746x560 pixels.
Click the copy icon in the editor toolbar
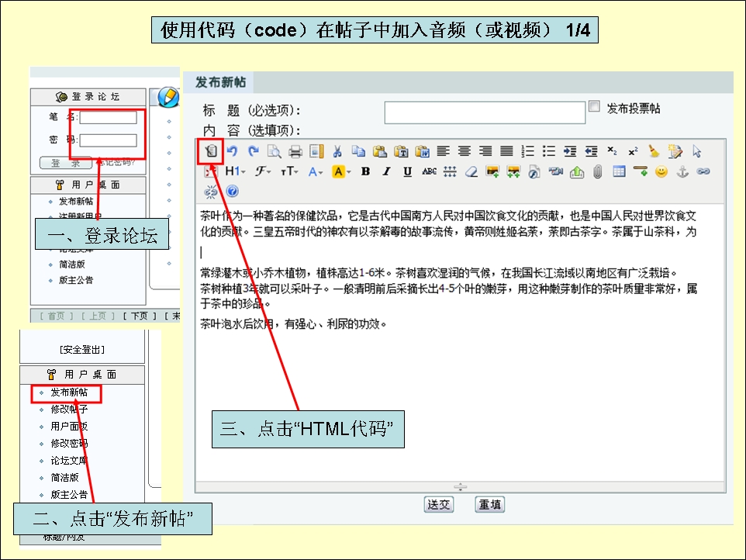click(358, 151)
